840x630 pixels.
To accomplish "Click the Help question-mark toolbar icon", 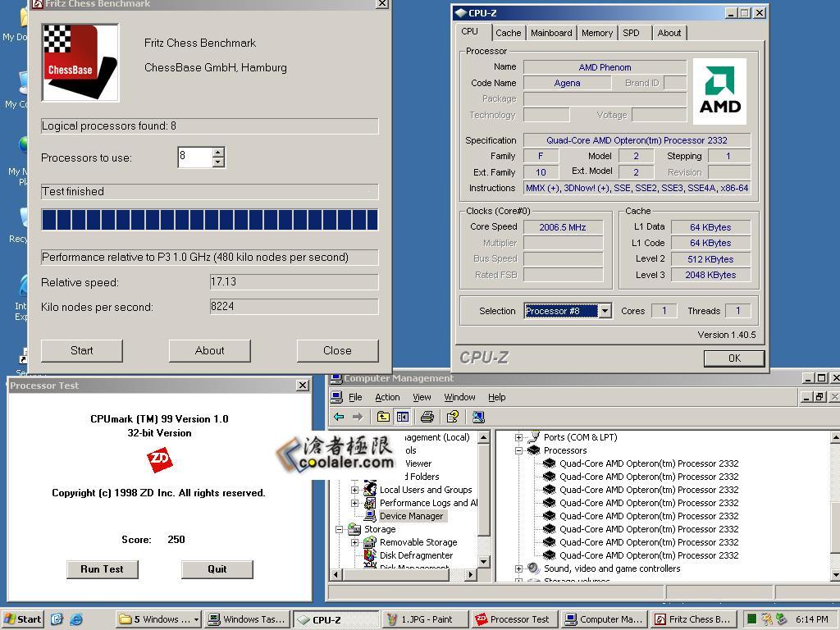I will (453, 417).
